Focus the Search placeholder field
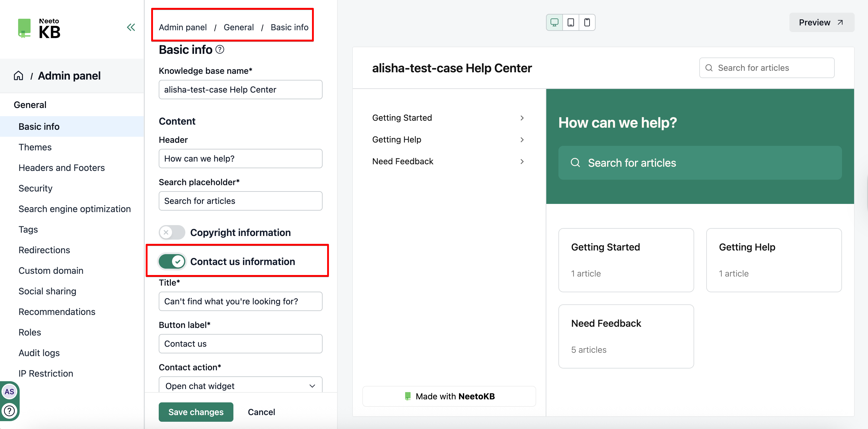This screenshot has height=429, width=868. coord(241,201)
